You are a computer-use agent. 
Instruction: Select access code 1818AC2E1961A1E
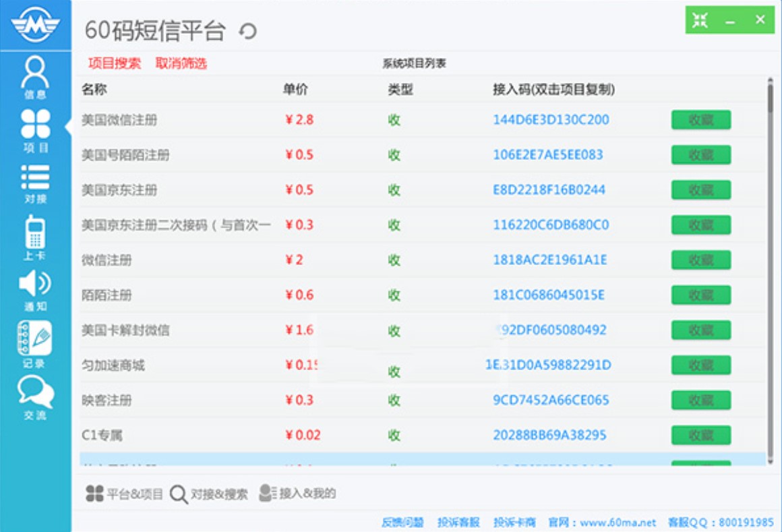pyautogui.click(x=550, y=260)
